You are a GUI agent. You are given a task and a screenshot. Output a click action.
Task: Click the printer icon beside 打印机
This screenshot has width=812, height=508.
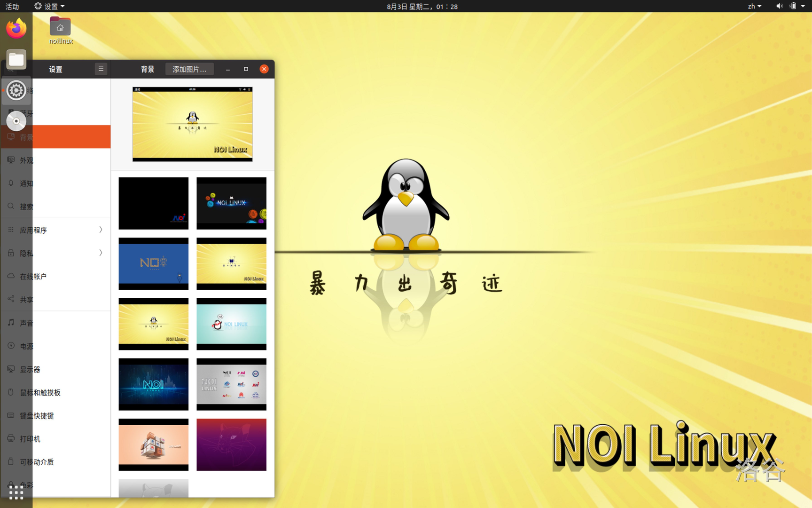[11, 438]
